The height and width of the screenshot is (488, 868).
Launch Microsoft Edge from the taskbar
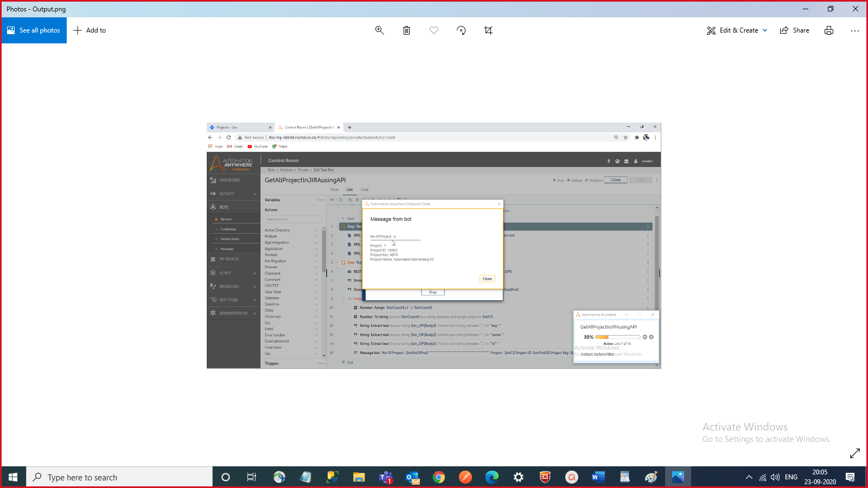[492, 477]
